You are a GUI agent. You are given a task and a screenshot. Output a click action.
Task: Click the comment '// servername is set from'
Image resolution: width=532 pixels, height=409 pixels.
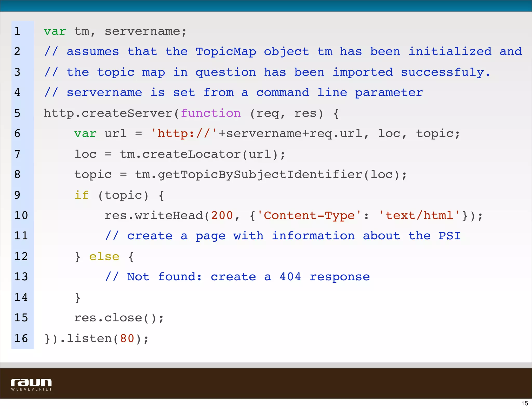coord(234,93)
